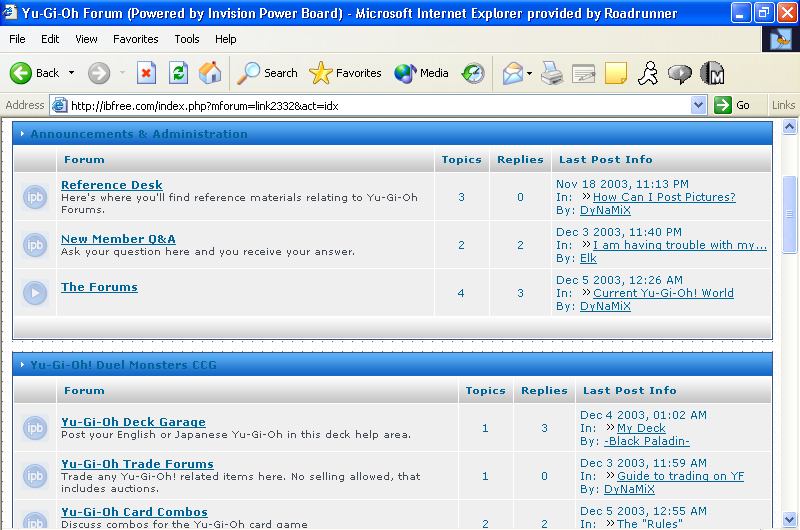Image resolution: width=800 pixels, height=530 pixels.
Task: View the Elk user profile link
Action: pyautogui.click(x=588, y=258)
